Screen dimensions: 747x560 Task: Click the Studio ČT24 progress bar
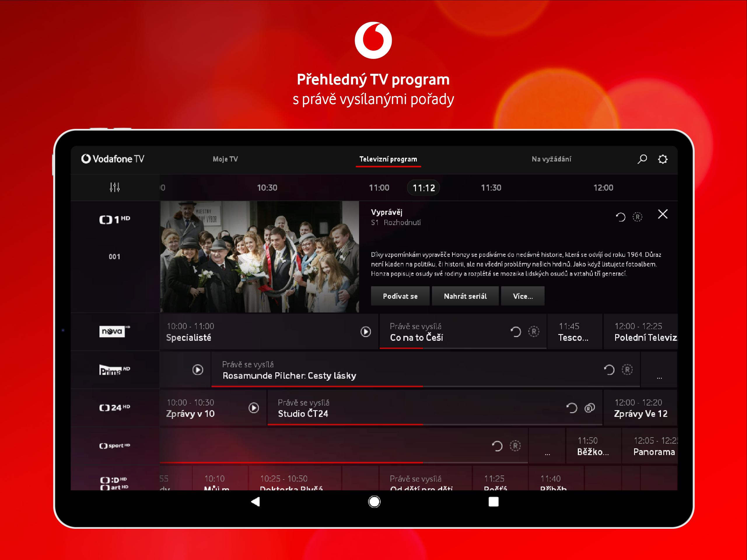tap(435, 424)
